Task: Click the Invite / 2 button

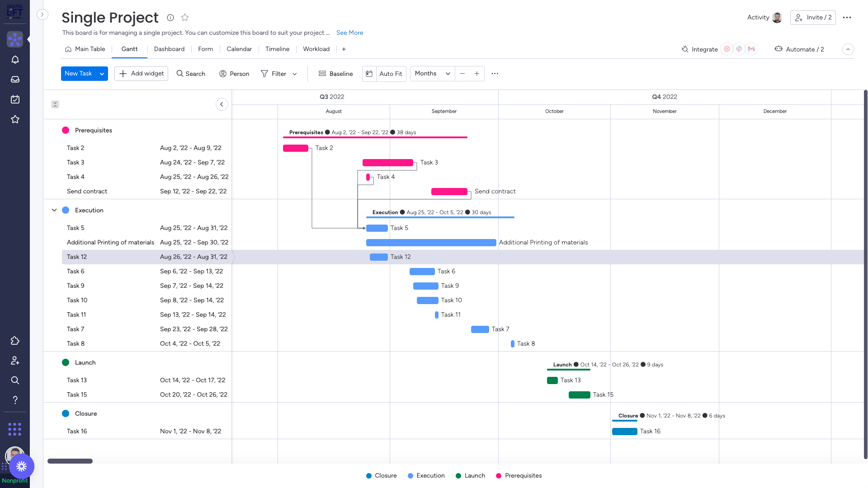Action: click(812, 17)
